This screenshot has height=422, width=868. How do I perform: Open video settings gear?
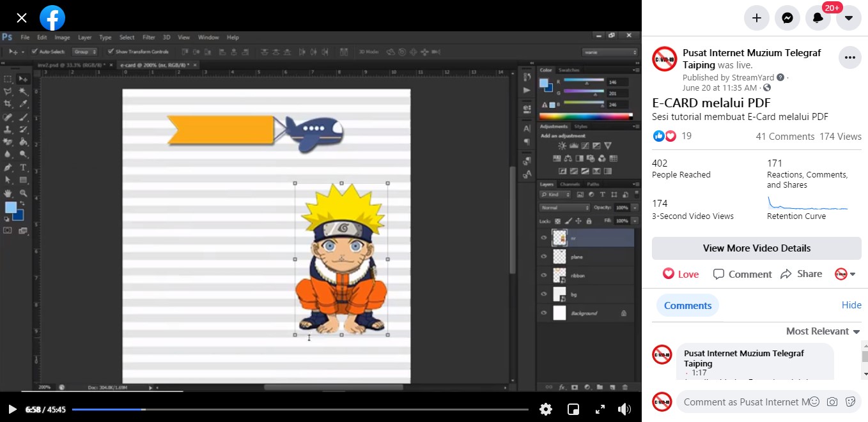(x=545, y=409)
